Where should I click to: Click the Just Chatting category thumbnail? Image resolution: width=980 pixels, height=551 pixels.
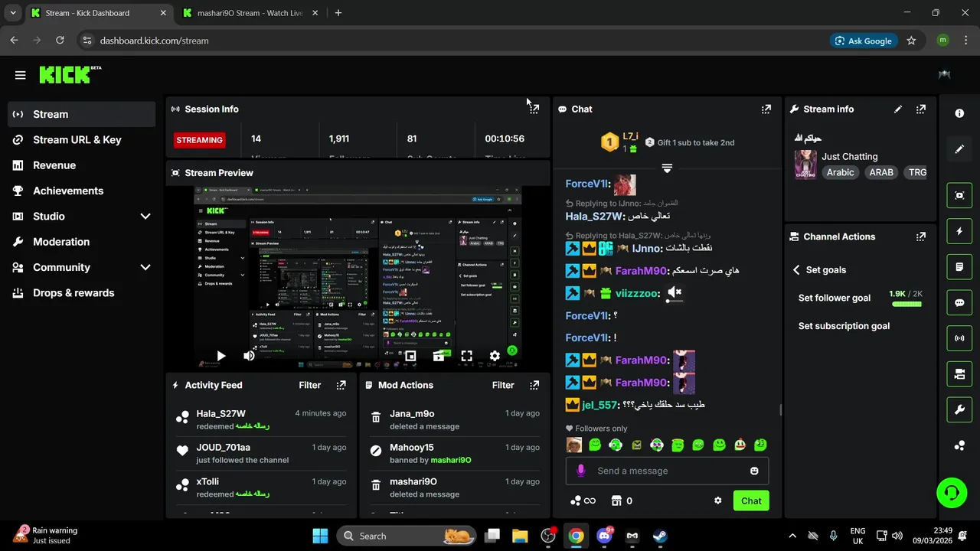tap(805, 164)
